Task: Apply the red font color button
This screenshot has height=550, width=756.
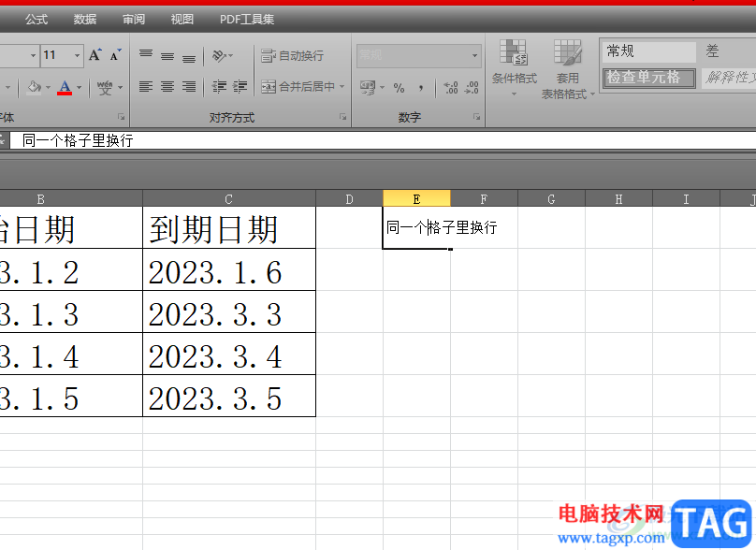Action: click(65, 88)
